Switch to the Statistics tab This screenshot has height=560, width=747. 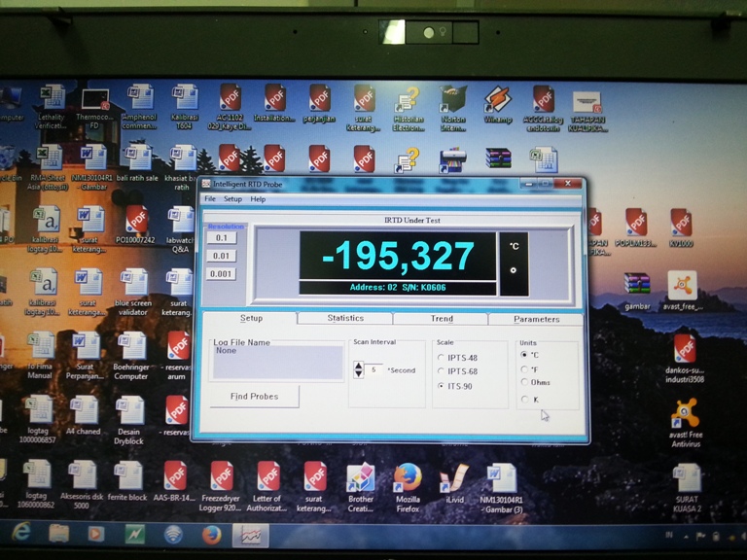pos(345,318)
